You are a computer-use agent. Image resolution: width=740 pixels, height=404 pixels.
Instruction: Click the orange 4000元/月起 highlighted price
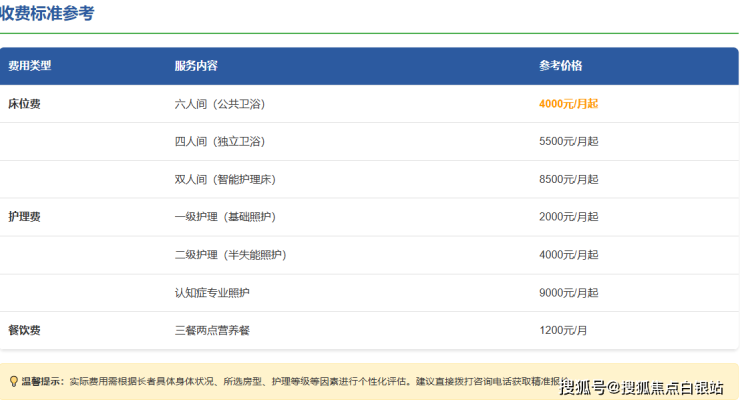point(568,104)
